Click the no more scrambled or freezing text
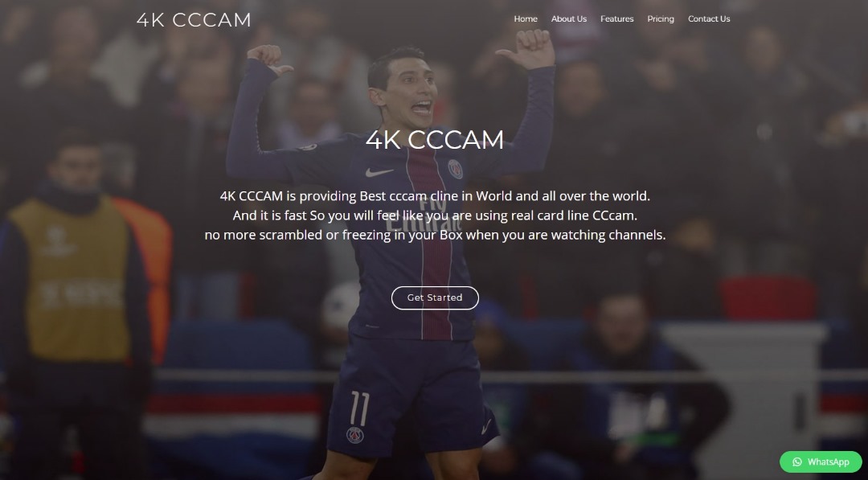Screen dimensions: 868x480 coord(435,235)
